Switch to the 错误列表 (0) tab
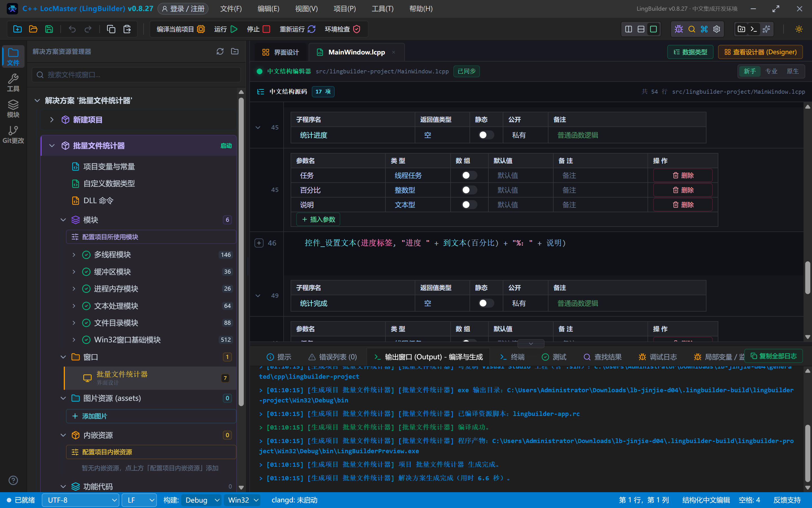This screenshot has height=508, width=812. click(332, 357)
